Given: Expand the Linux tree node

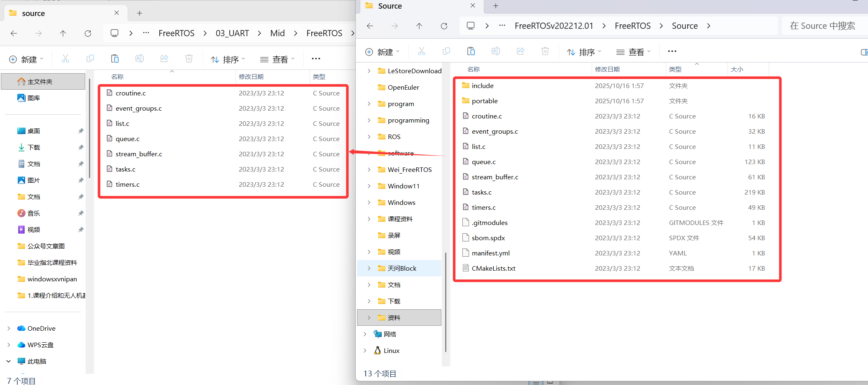Looking at the screenshot, I should [x=365, y=350].
